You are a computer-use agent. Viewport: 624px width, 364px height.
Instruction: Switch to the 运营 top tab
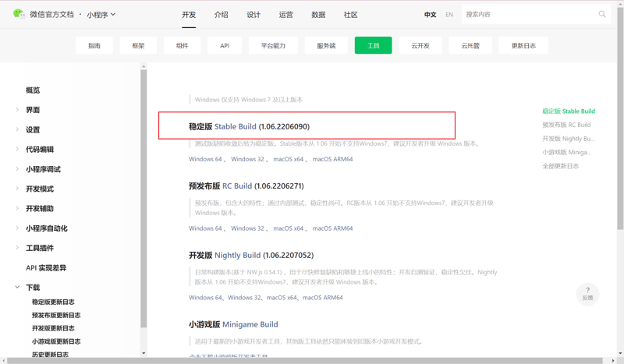point(285,15)
